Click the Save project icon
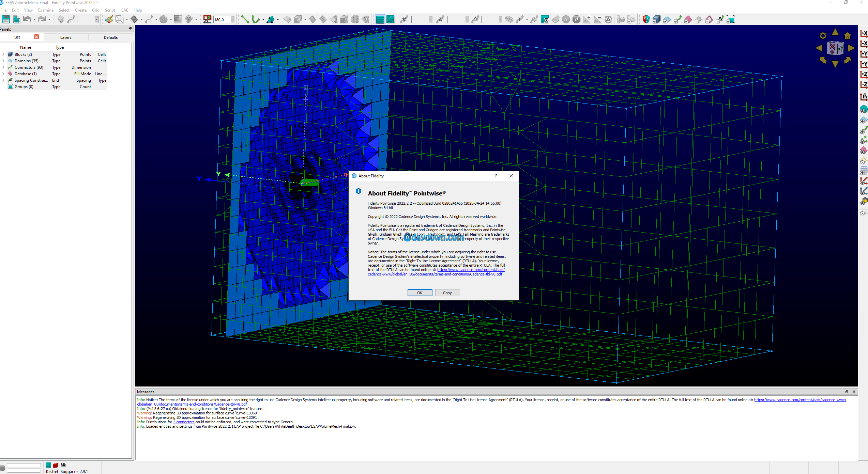The height and width of the screenshot is (474, 868). tap(6, 19)
